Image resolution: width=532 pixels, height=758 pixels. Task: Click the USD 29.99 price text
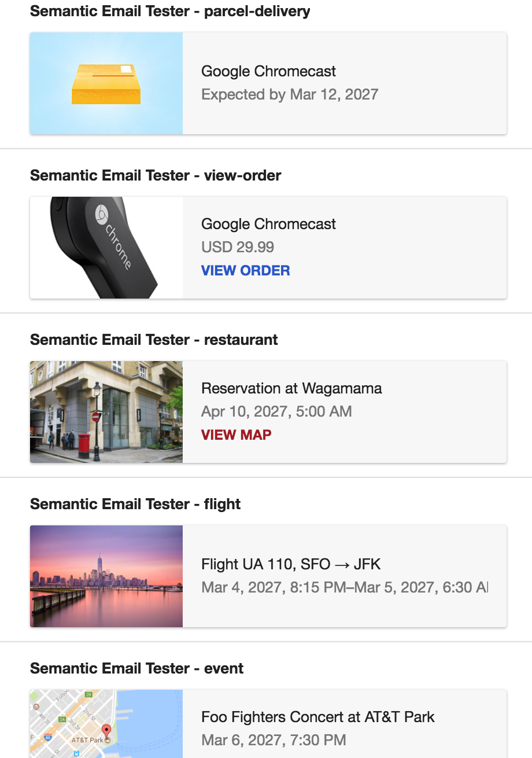click(x=238, y=248)
